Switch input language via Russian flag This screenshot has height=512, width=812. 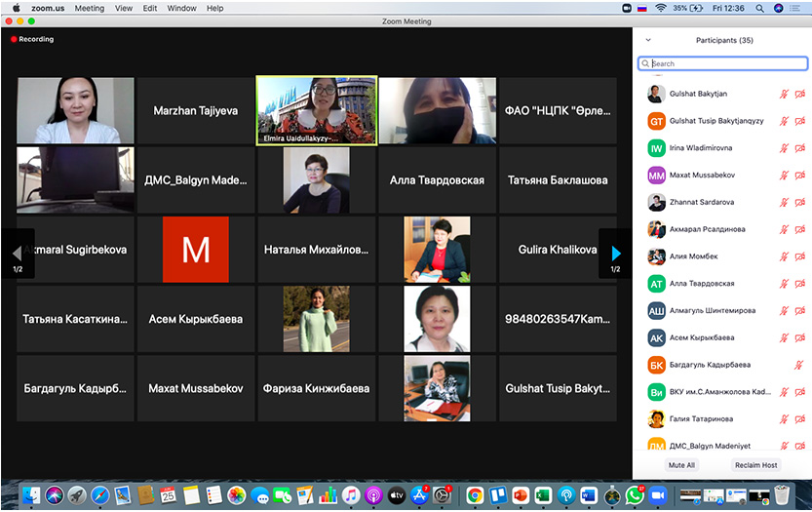tap(642, 8)
